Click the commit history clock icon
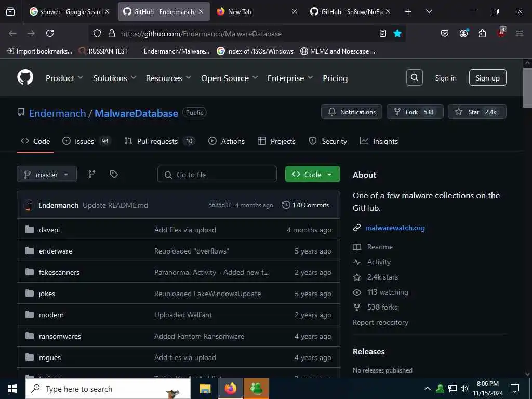Image resolution: width=532 pixels, height=399 pixels. pos(286,205)
